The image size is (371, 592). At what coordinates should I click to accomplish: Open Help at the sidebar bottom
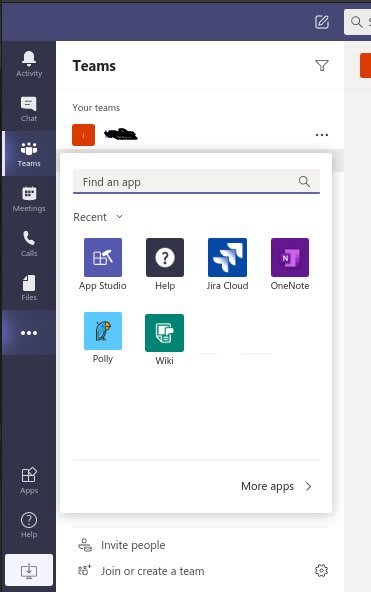click(x=29, y=525)
